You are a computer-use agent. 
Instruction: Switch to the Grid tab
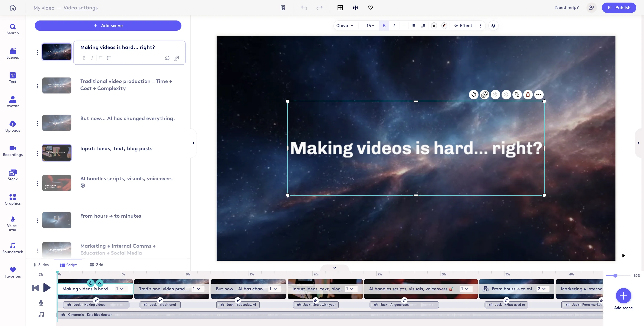(x=96, y=265)
